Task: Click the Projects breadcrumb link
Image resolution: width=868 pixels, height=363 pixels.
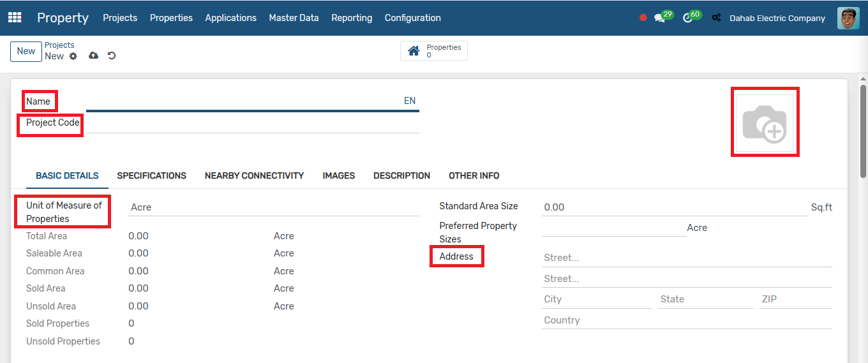Action: (x=59, y=45)
